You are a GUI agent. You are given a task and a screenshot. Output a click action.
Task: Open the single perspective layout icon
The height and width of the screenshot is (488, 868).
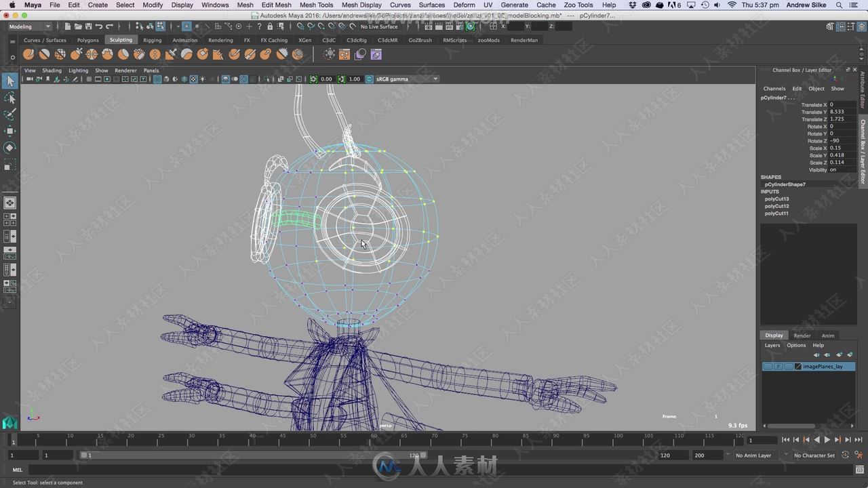[10, 203]
